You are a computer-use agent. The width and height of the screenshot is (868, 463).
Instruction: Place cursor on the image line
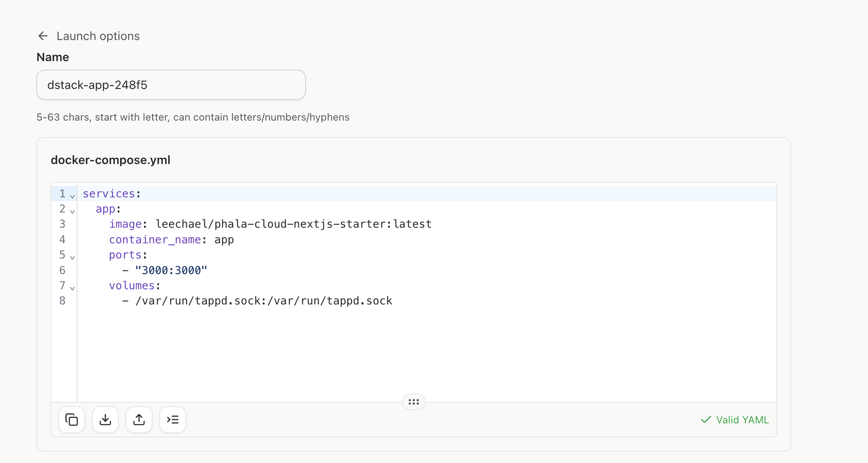[x=270, y=224]
